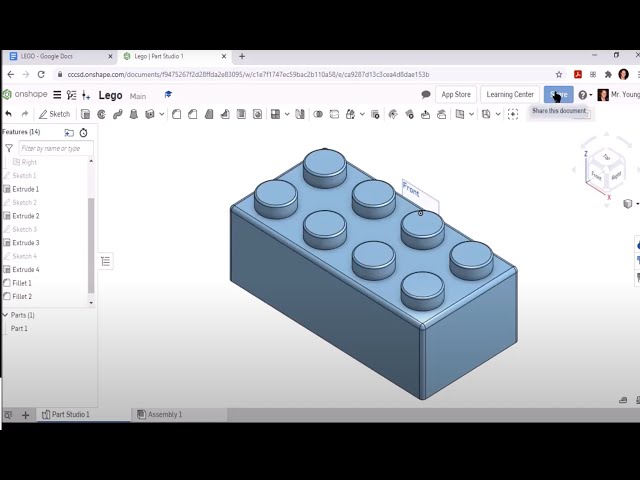The height and width of the screenshot is (480, 640).
Task: Collapse the Parts (1) section
Action: pos(6,315)
